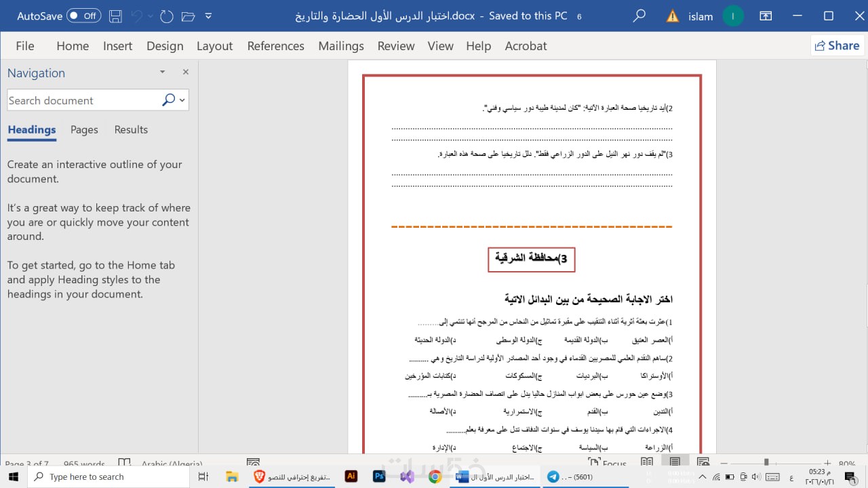This screenshot has height=488, width=868.
Task: Click the warning triangle icon near islam
Action: coord(673,16)
